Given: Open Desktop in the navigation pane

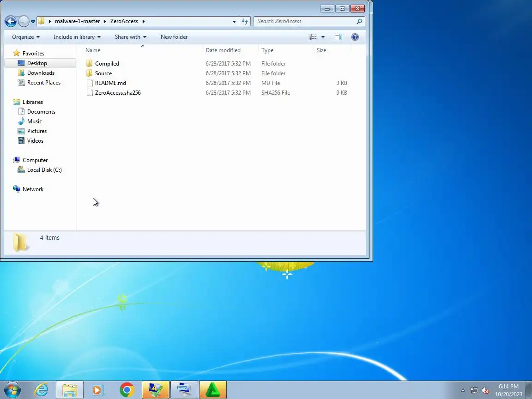Looking at the screenshot, I should pyautogui.click(x=37, y=63).
